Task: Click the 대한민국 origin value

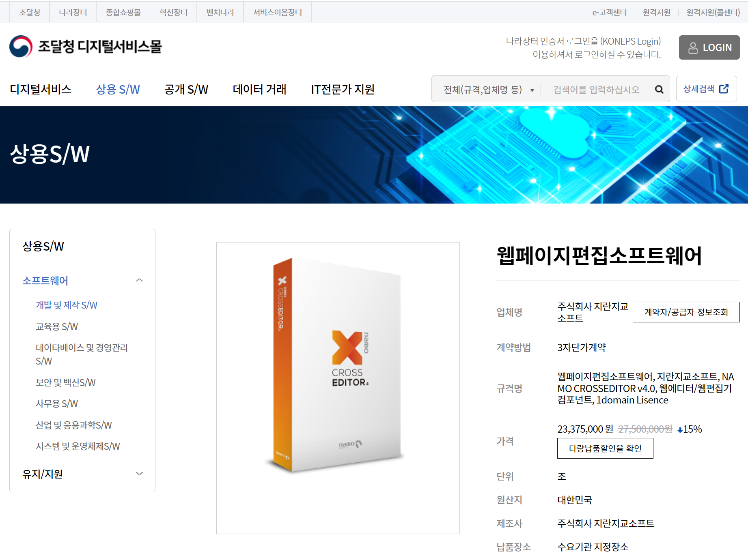Action: coord(574,500)
